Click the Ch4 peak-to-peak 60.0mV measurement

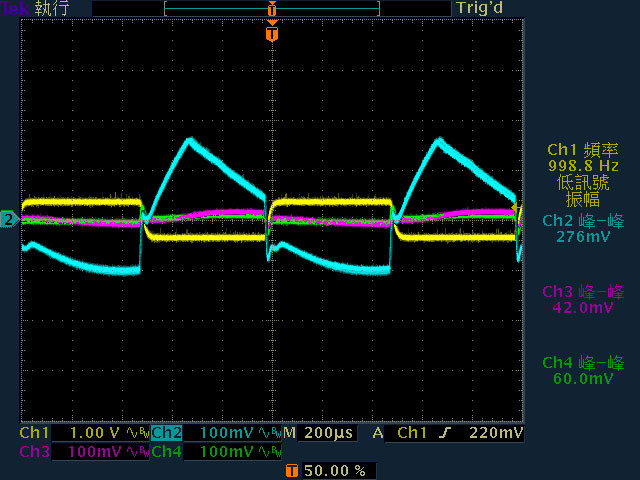(x=583, y=371)
